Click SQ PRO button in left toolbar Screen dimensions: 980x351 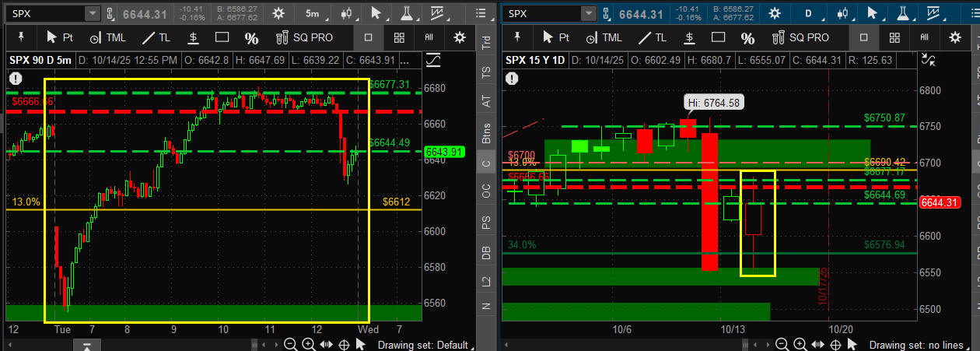click(x=300, y=37)
